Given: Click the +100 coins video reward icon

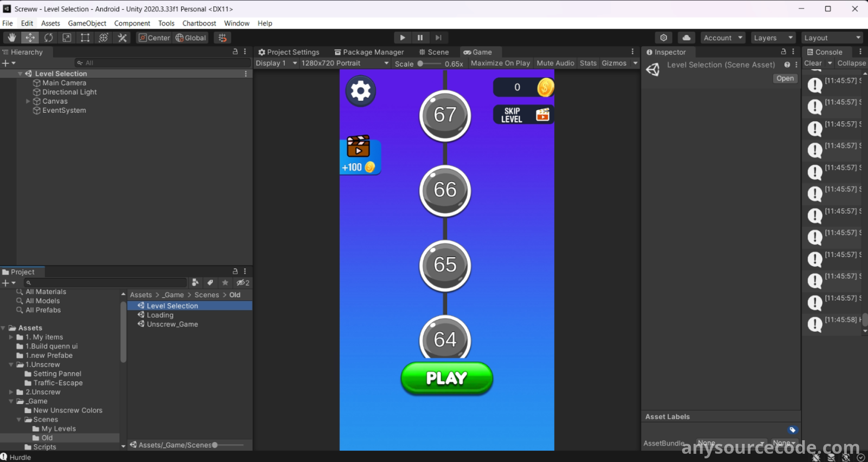Looking at the screenshot, I should (361, 155).
